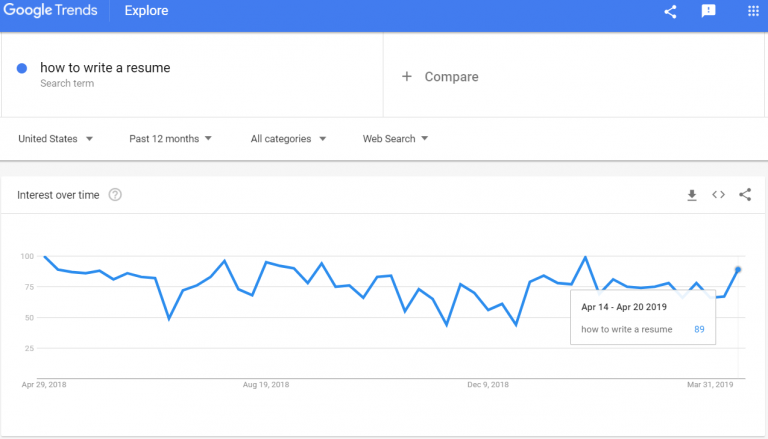The width and height of the screenshot is (768, 439).
Task: Click the Aug 19, 2018 axis label
Action: (266, 384)
